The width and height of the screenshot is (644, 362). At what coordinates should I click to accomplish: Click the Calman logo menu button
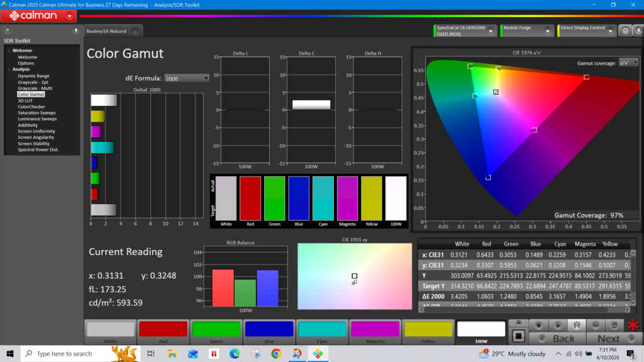pos(38,16)
